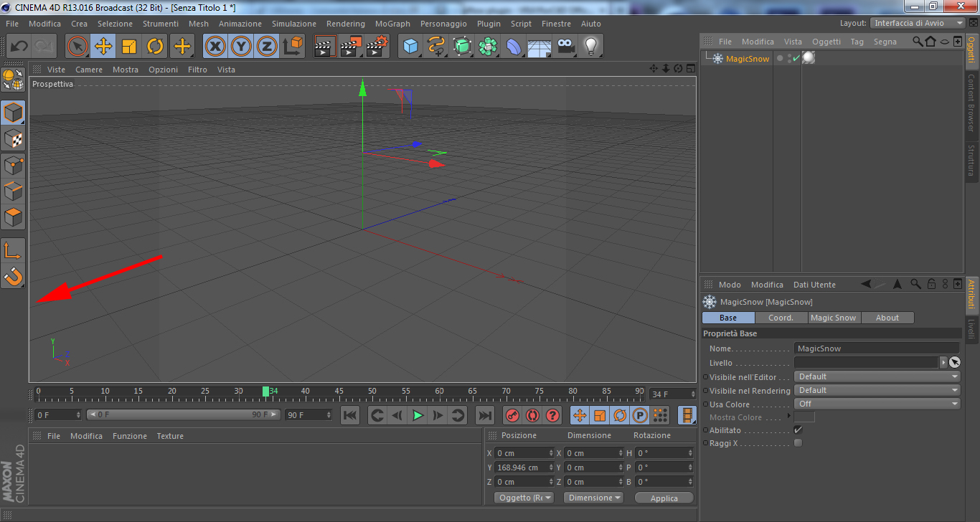This screenshot has width=980, height=522.
Task: Expand the Layout selector dropdown
Action: point(918,23)
